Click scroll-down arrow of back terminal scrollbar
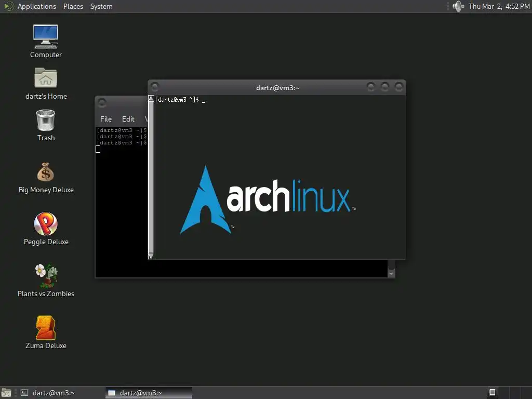 point(391,273)
